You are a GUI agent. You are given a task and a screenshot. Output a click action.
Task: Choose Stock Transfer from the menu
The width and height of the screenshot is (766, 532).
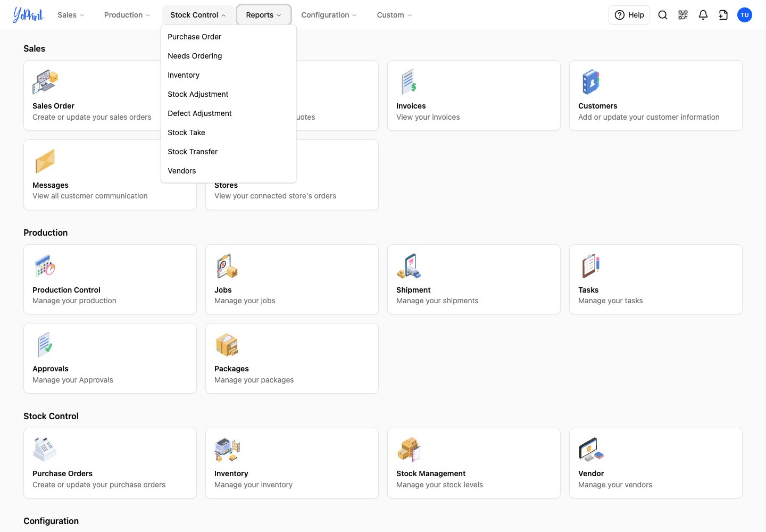tap(229, 152)
